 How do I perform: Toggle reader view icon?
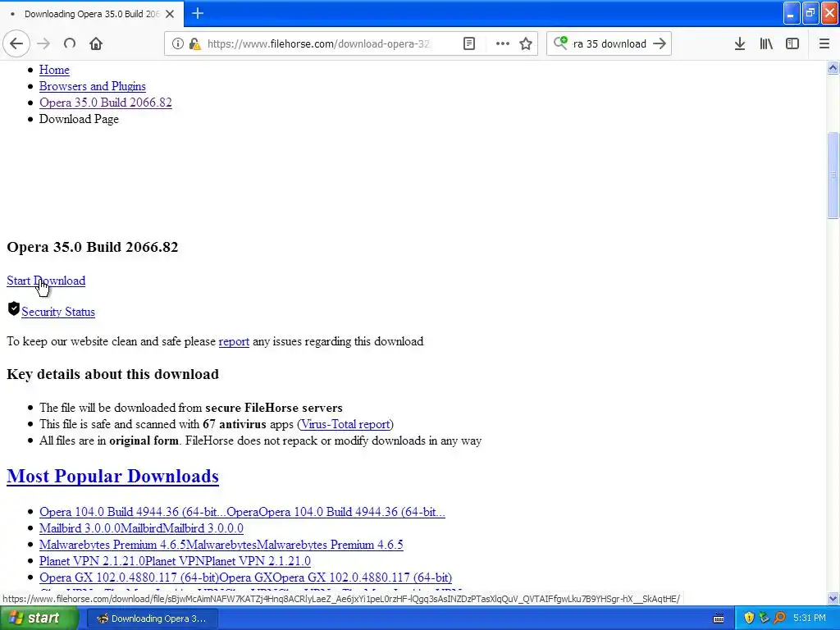(x=468, y=43)
